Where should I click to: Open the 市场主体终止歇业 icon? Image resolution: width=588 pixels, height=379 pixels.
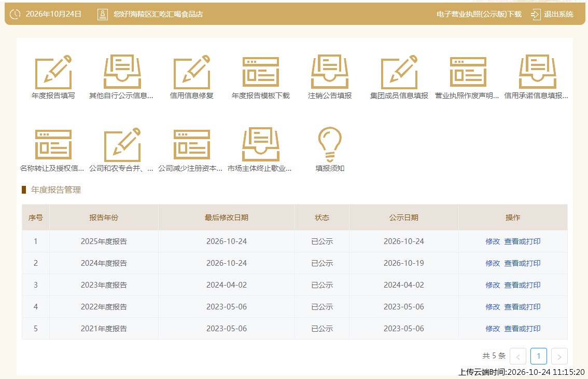click(261, 145)
